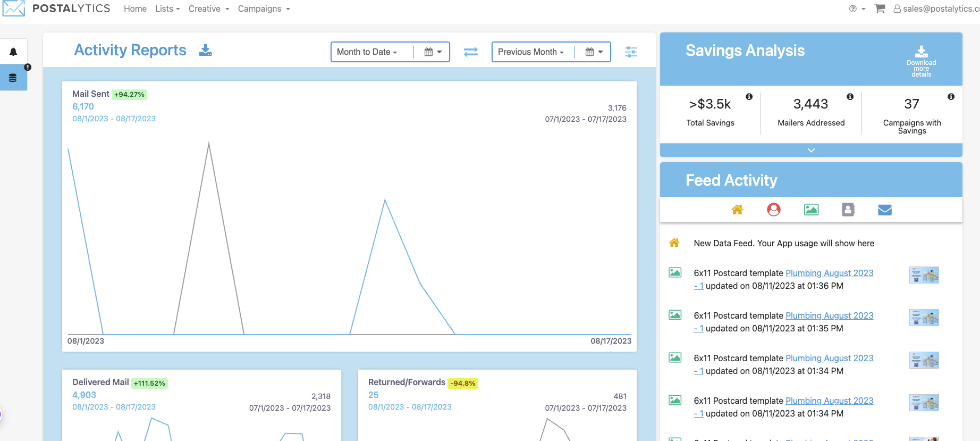Click the 3,443 Mailers Addressed figure

coord(811,104)
